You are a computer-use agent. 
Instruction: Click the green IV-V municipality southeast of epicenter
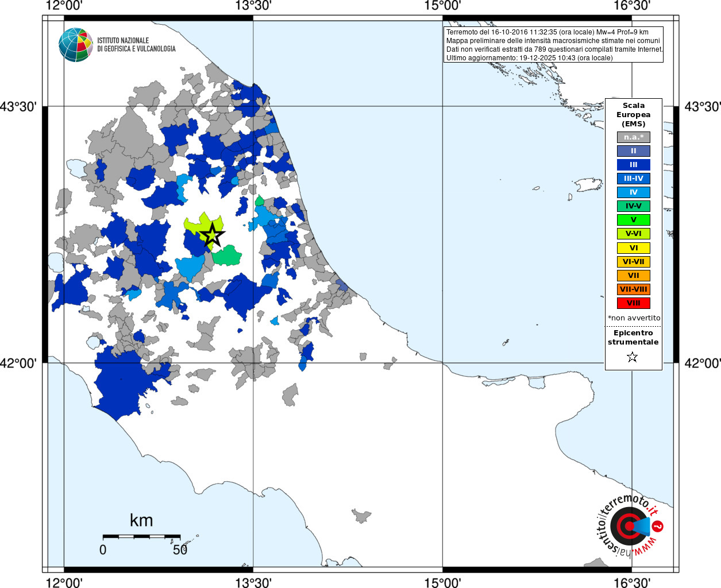coord(228,255)
